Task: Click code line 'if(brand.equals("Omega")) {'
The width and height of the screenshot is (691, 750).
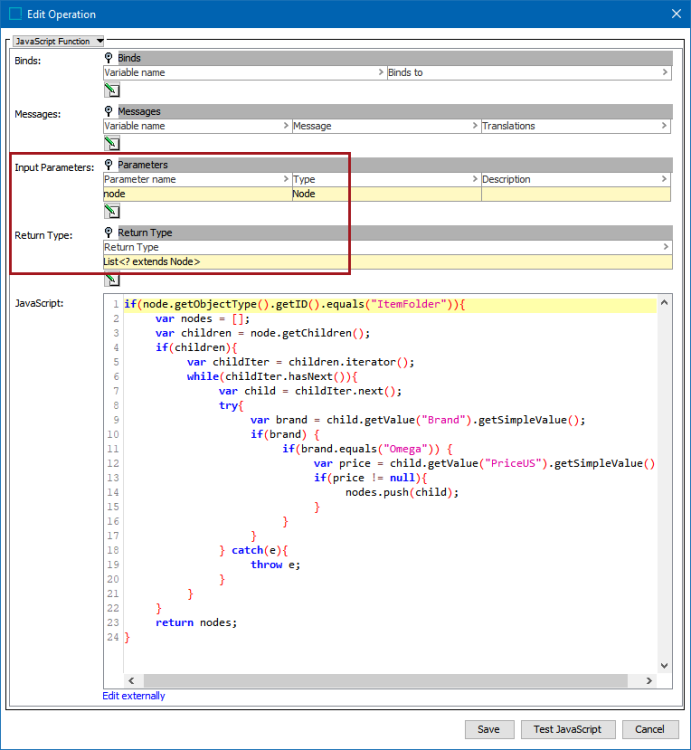Action: point(367,449)
